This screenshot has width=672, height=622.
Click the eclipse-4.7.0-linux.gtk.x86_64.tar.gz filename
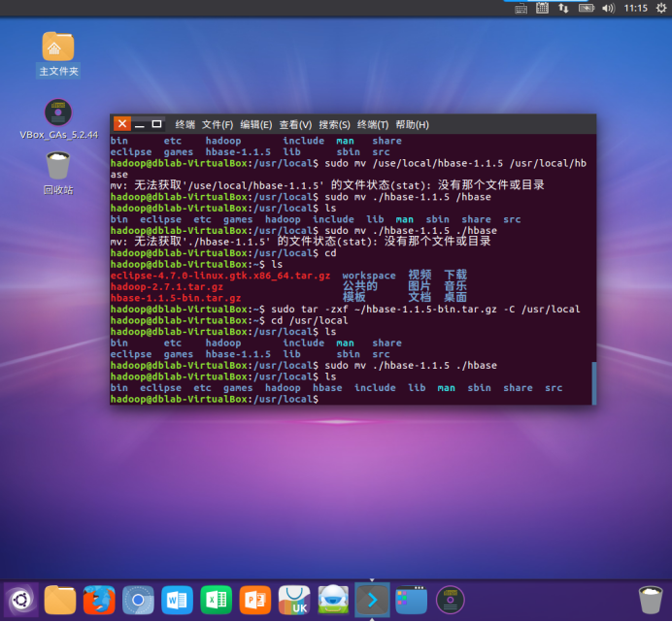coord(220,276)
